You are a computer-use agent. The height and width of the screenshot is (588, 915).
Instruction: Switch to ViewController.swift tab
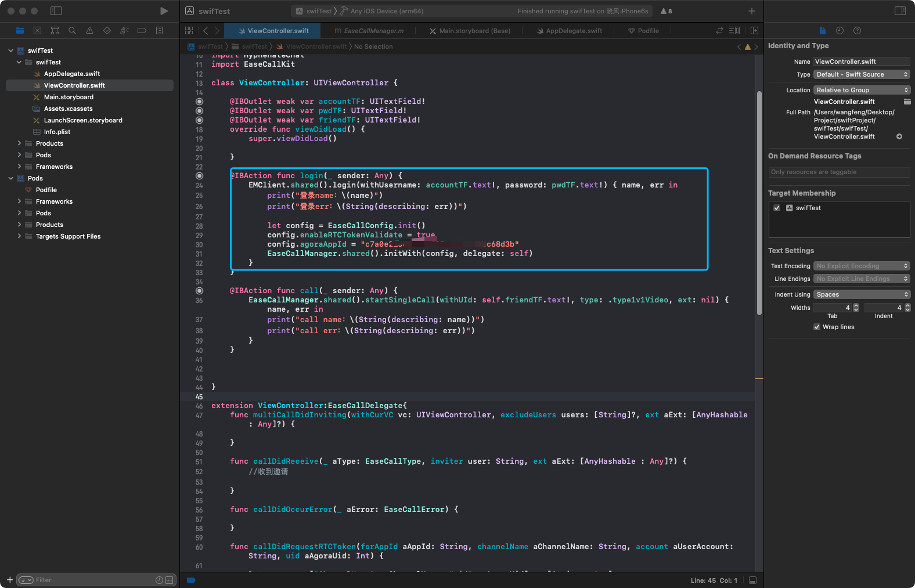tap(272, 31)
